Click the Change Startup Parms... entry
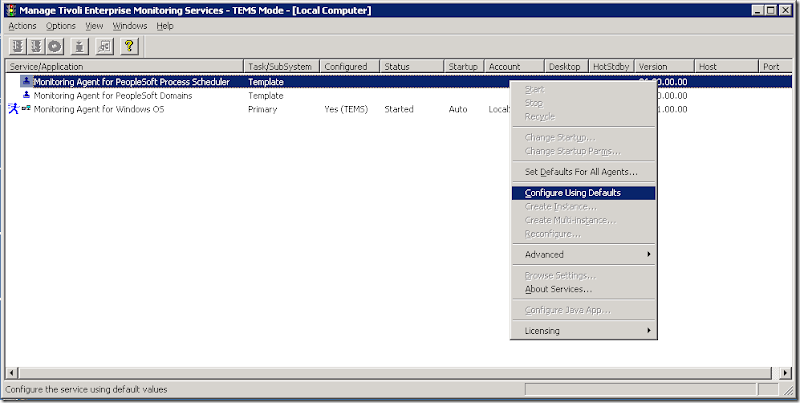This screenshot has height=403, width=800. point(584,152)
